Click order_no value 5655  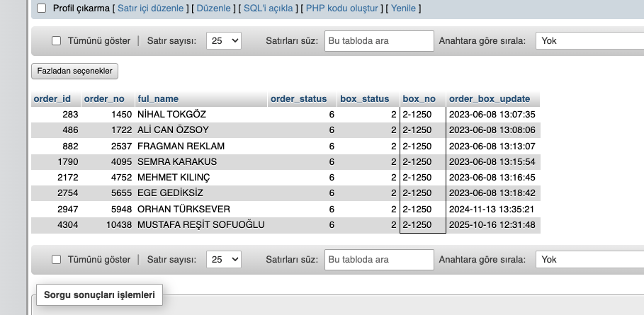point(122,193)
